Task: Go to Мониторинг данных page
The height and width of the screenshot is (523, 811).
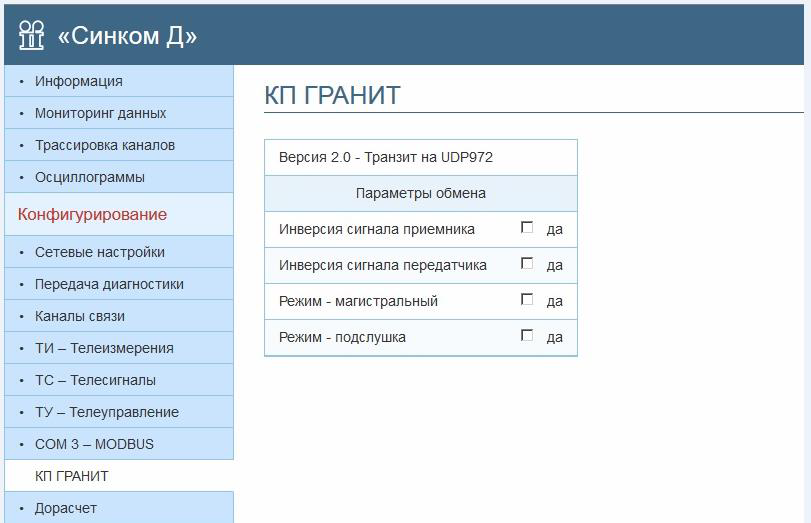Action: point(100,113)
